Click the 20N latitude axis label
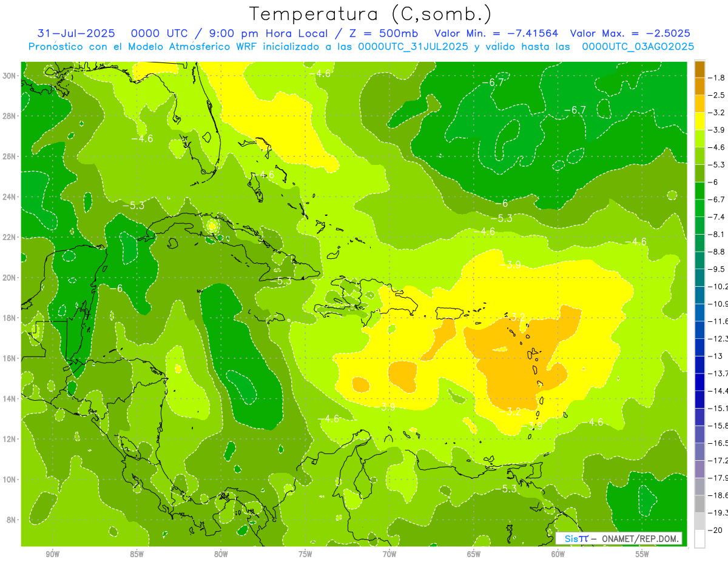Viewport: 728px width, 562px height. coord(10,278)
